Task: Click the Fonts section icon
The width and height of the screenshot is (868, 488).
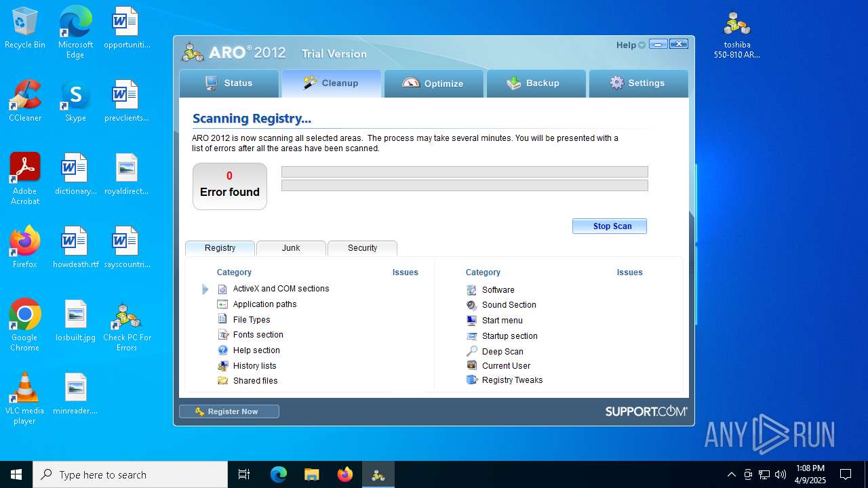Action: (222, 335)
